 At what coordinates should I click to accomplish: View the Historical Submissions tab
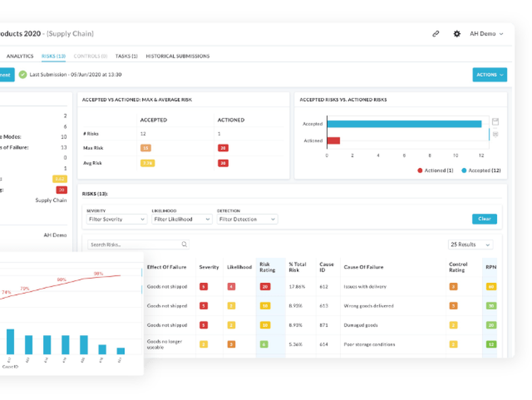tap(178, 56)
